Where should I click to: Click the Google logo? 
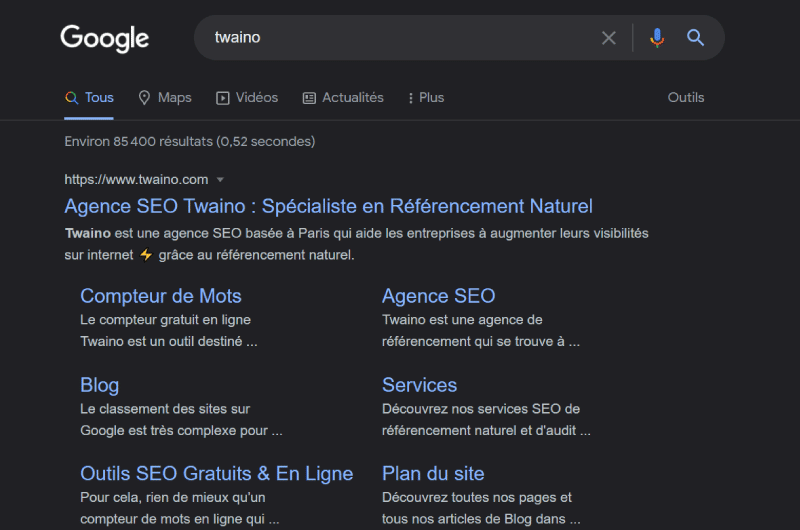105,38
